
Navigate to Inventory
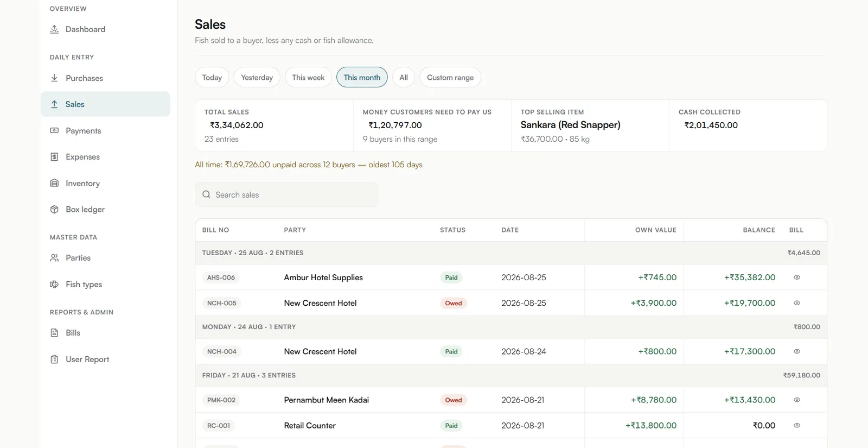105,184
